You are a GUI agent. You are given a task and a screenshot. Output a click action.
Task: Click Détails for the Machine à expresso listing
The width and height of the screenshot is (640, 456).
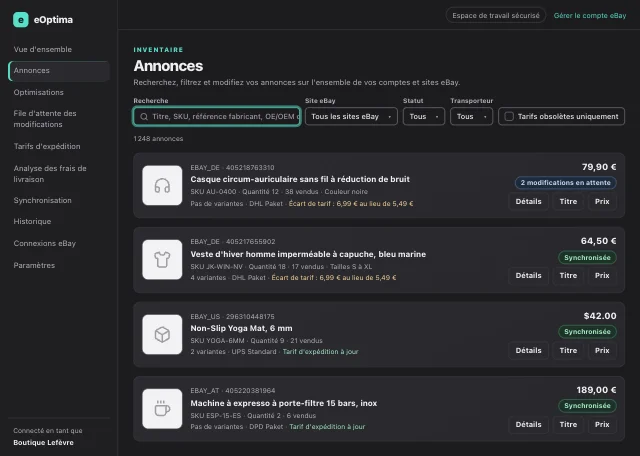pos(528,425)
